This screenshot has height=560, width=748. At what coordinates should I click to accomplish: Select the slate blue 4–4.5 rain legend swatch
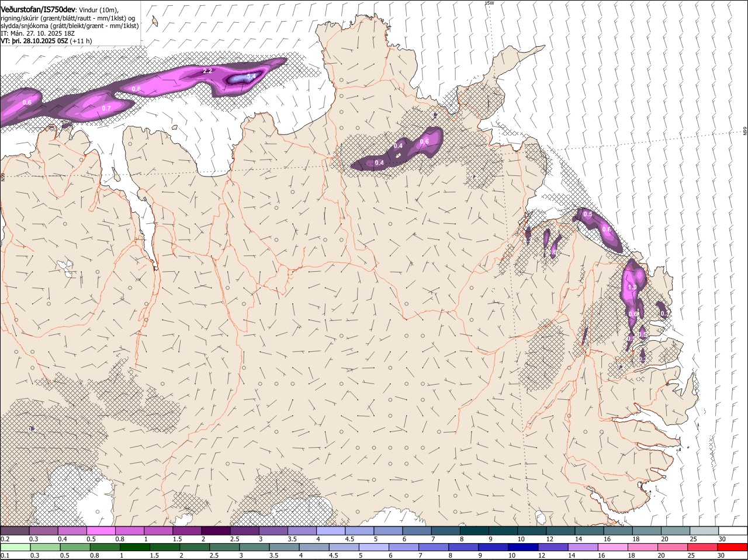point(313,547)
